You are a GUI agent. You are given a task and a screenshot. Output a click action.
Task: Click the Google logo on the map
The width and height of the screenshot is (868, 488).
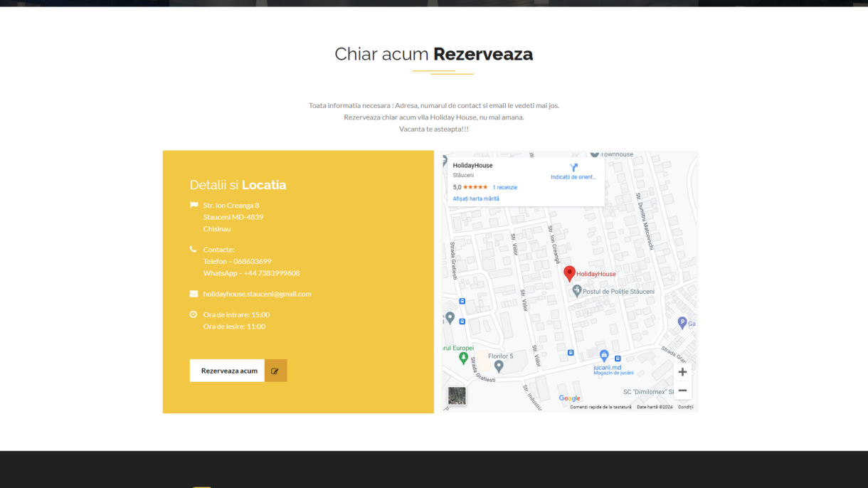click(569, 398)
